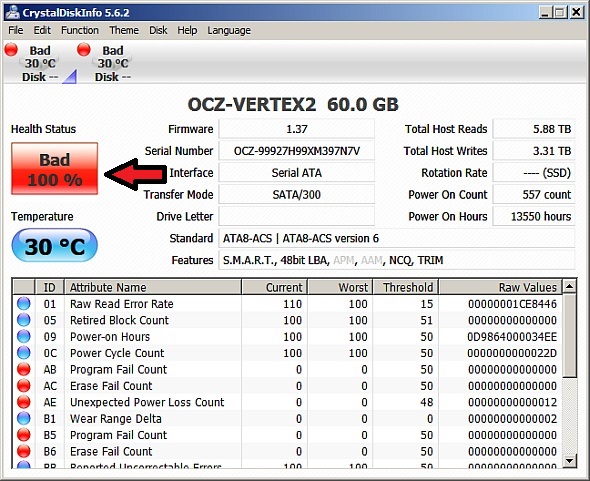Click the Serial Number field OCZ-99927H99XM397N7V

click(x=297, y=151)
